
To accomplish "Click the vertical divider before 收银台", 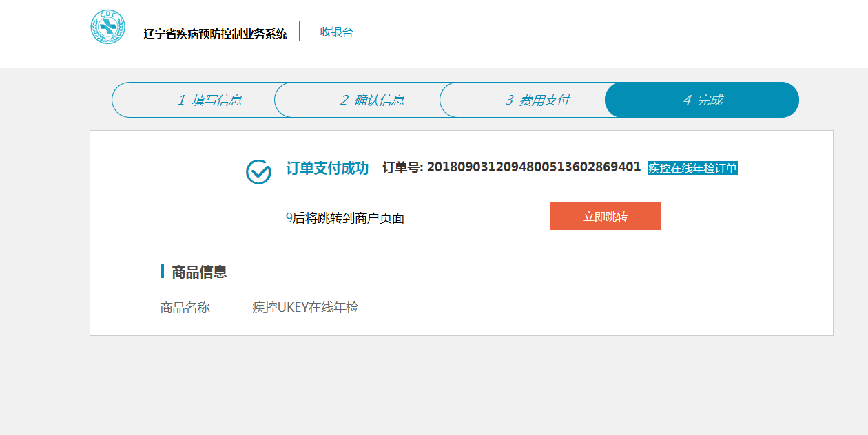I will click(x=300, y=31).
